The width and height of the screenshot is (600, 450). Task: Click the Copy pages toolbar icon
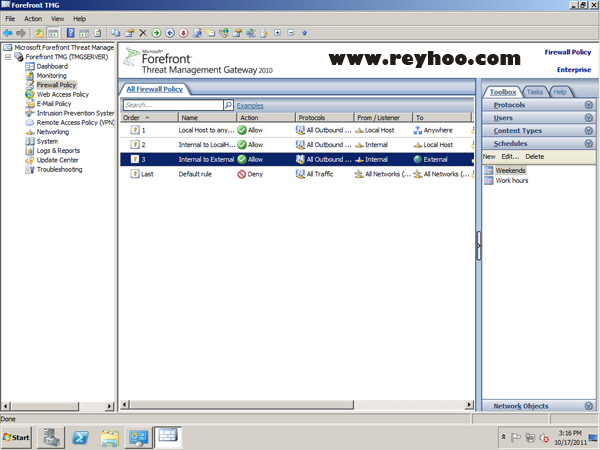click(x=115, y=33)
